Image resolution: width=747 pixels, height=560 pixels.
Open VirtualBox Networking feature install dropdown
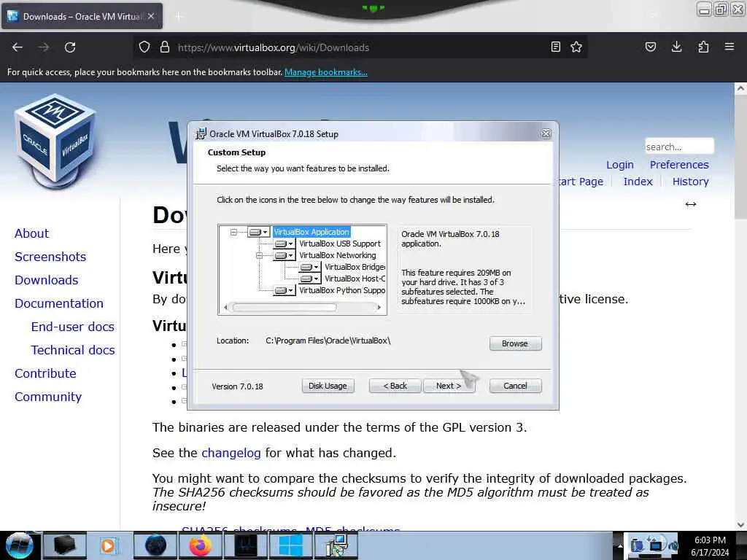(x=284, y=255)
